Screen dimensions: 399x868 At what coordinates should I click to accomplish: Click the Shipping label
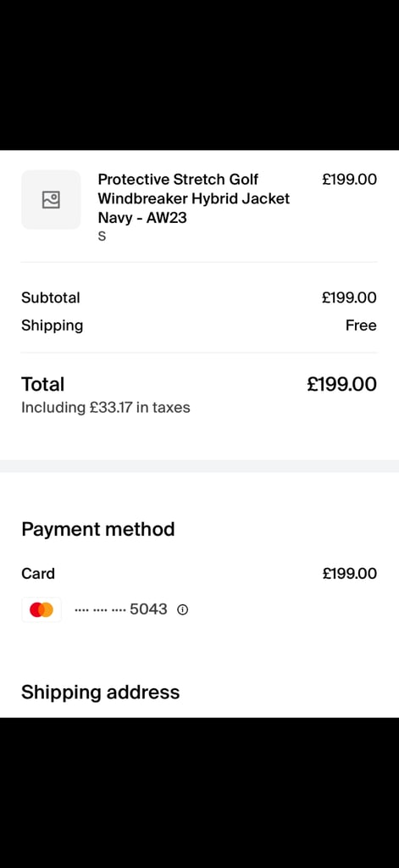(x=52, y=326)
